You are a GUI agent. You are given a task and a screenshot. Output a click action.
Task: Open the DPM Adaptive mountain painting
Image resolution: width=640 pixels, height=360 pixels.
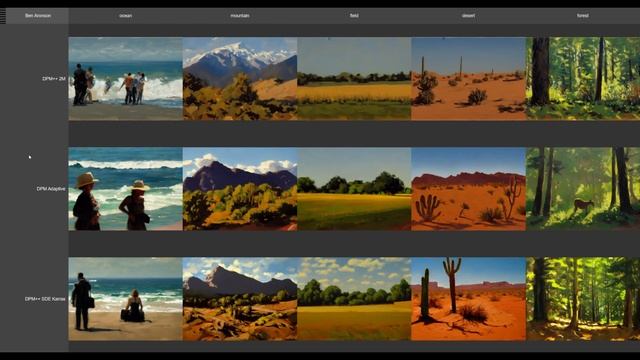[x=240, y=189]
